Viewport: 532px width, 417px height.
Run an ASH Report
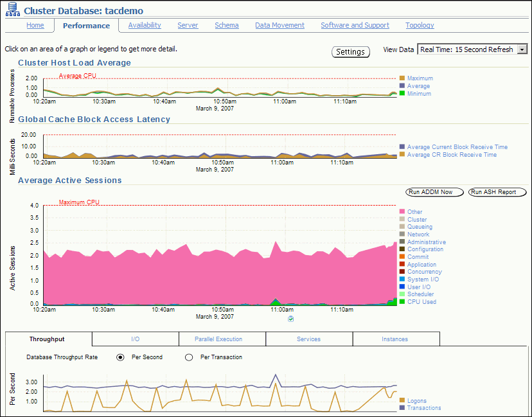tap(497, 191)
